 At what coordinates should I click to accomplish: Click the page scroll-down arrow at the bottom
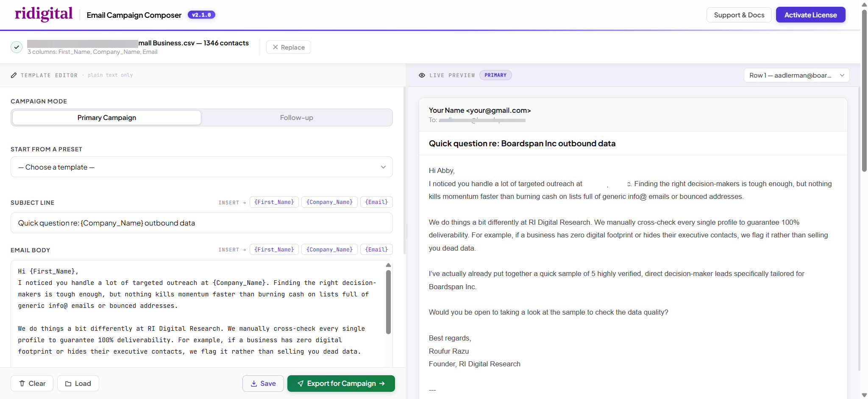click(864, 395)
